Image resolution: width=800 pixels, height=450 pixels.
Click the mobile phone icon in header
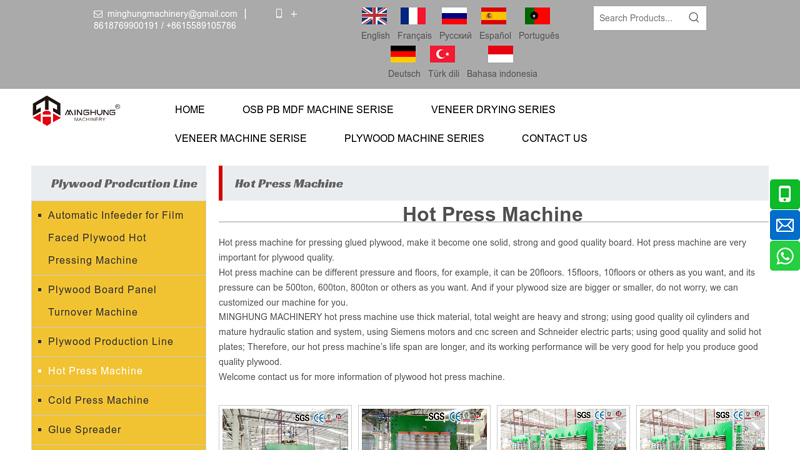pyautogui.click(x=279, y=14)
